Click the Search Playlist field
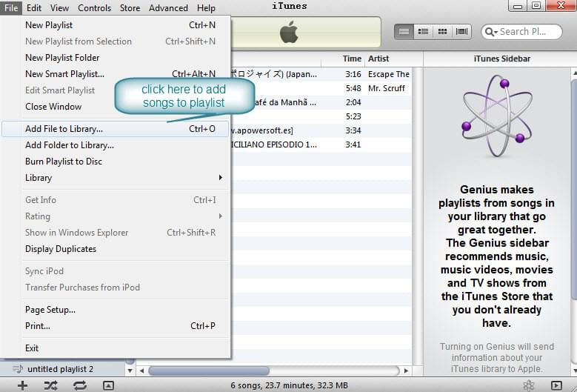This screenshot has height=392, width=577. [522, 32]
